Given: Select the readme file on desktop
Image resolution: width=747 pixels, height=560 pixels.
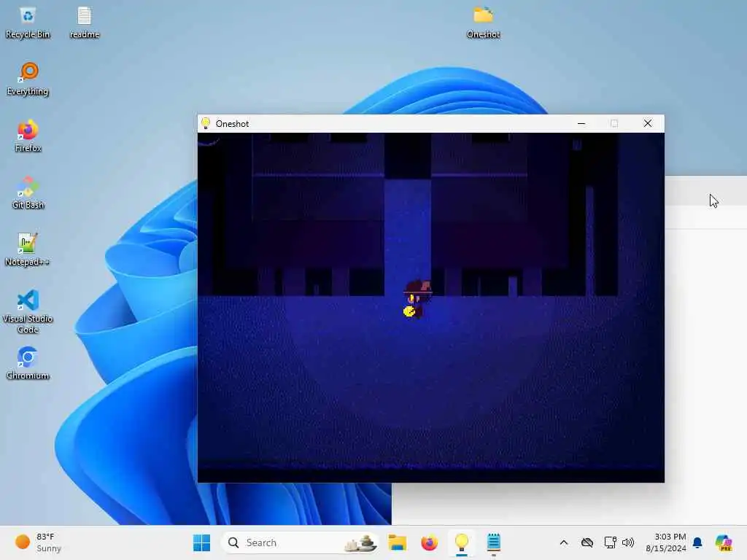Looking at the screenshot, I should pyautogui.click(x=85, y=23).
